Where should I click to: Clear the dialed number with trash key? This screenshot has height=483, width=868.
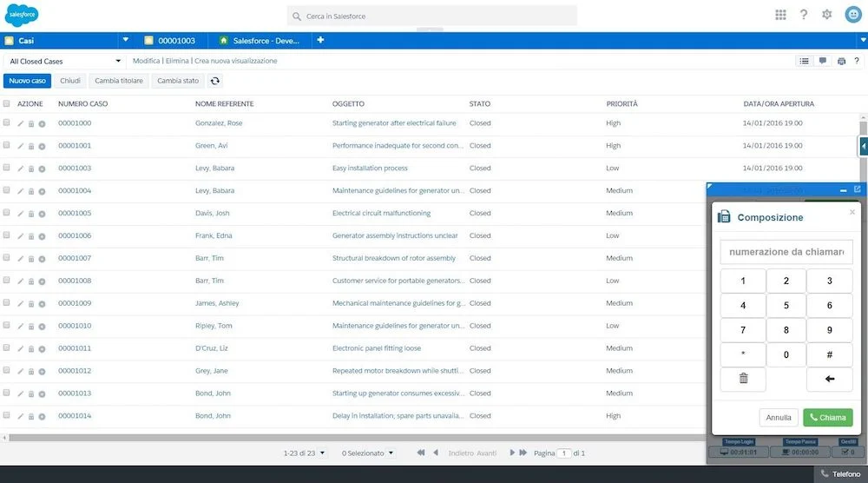pos(743,379)
